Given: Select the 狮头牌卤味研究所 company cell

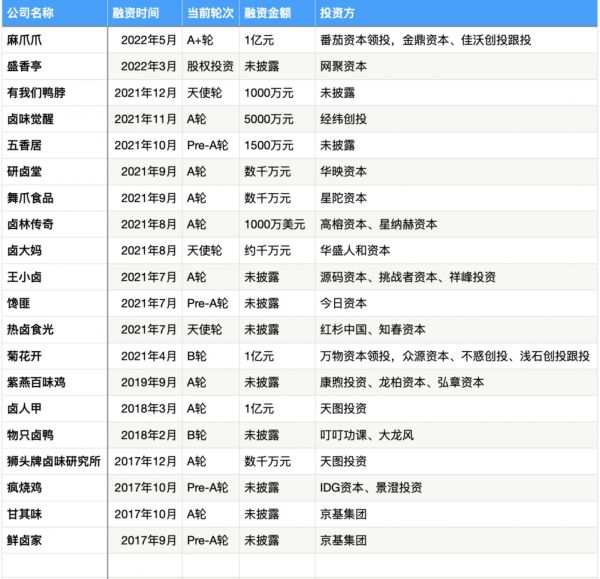Looking at the screenshot, I should click(53, 461).
